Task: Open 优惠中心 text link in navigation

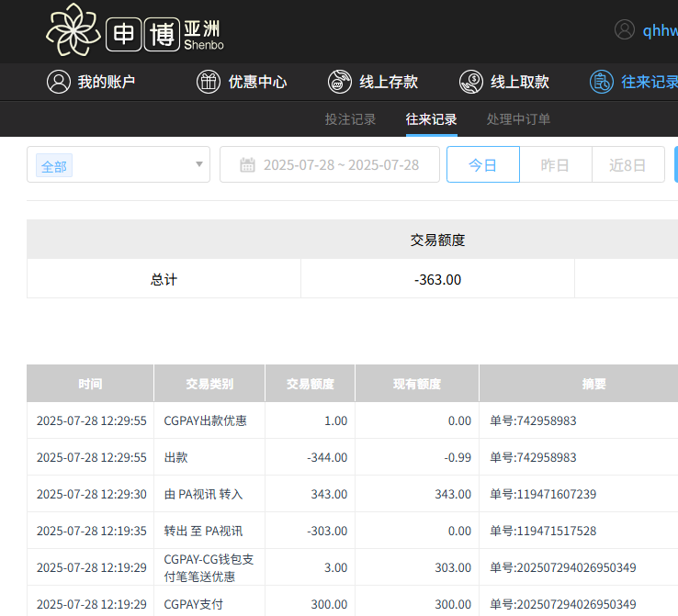Action: (x=257, y=82)
